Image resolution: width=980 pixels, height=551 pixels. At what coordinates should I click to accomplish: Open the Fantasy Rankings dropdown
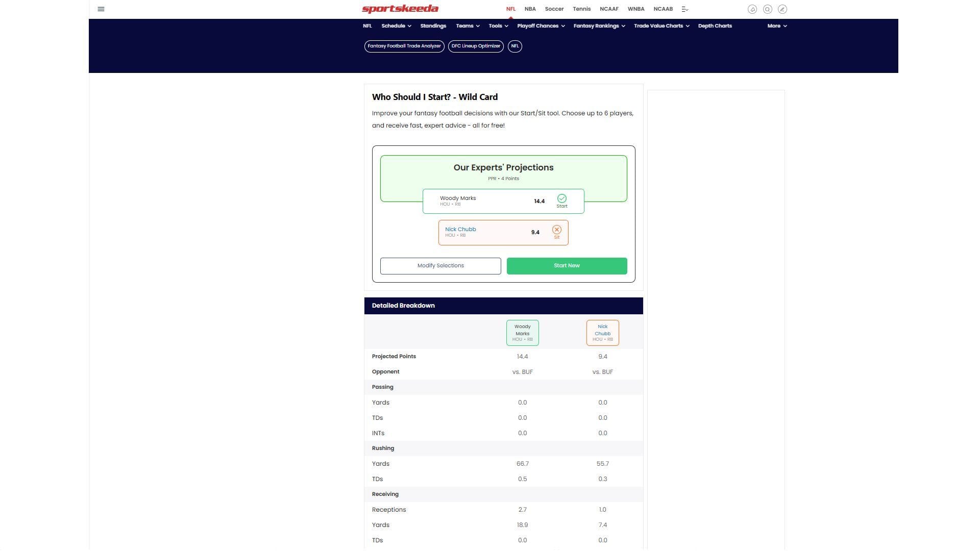599,26
